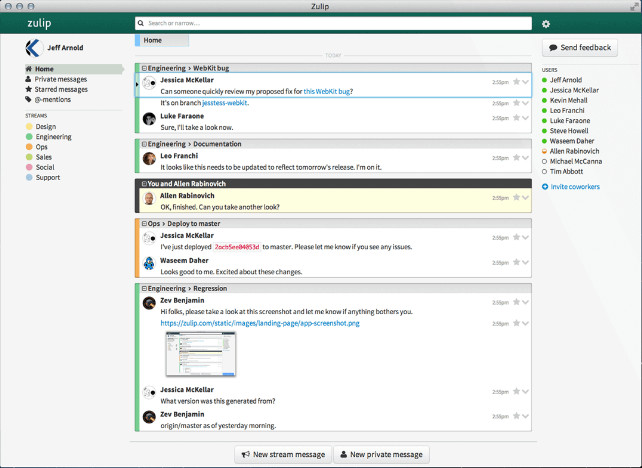Select Allen Rabinovich in users list

click(574, 151)
